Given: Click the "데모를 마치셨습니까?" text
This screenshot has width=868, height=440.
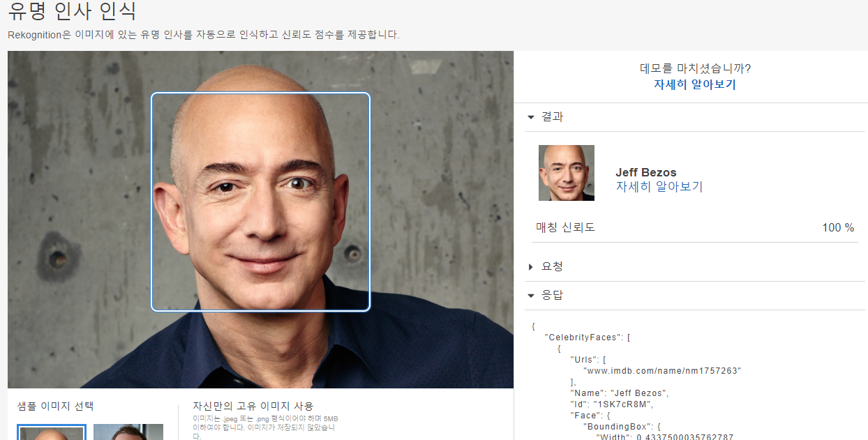Looking at the screenshot, I should (x=695, y=68).
